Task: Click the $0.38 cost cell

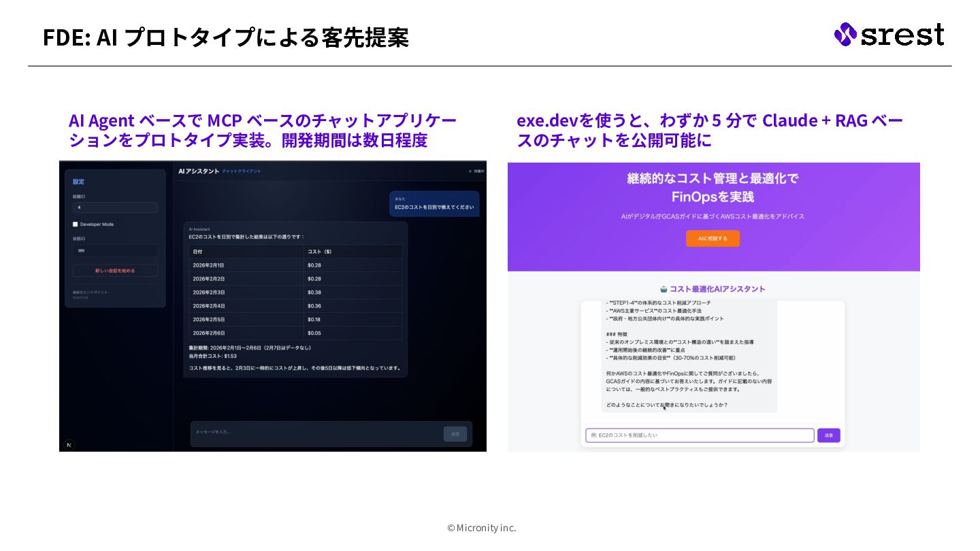Action: 353,293
